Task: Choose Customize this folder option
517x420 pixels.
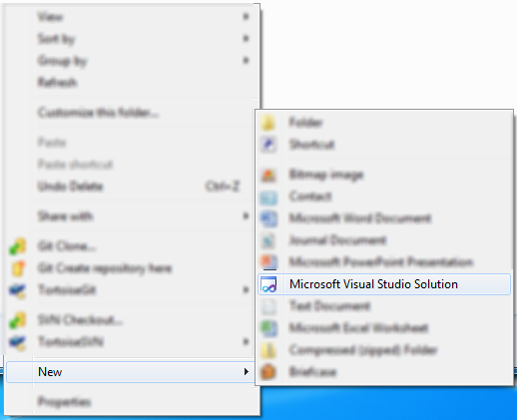Action: [x=130, y=113]
